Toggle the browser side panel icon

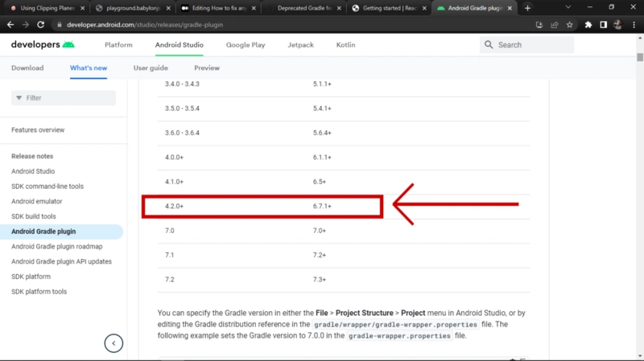[603, 25]
